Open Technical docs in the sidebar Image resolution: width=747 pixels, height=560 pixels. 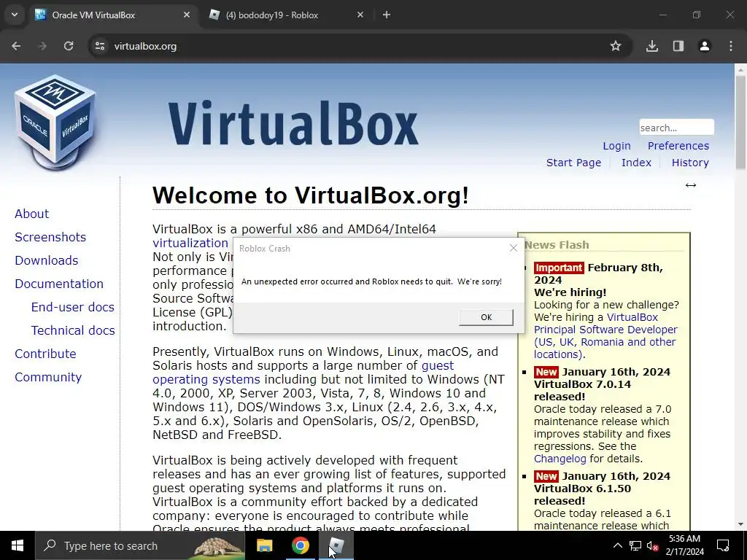coord(73,330)
